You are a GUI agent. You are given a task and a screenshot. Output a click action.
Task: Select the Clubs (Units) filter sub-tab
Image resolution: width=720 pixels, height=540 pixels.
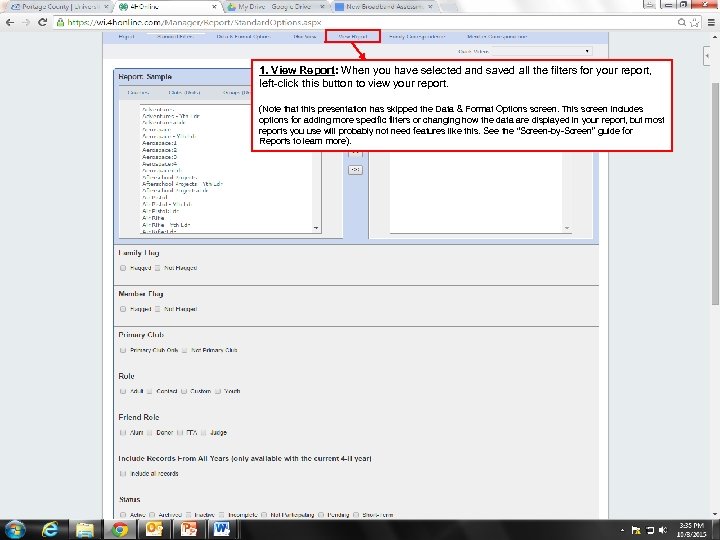pyautogui.click(x=185, y=92)
